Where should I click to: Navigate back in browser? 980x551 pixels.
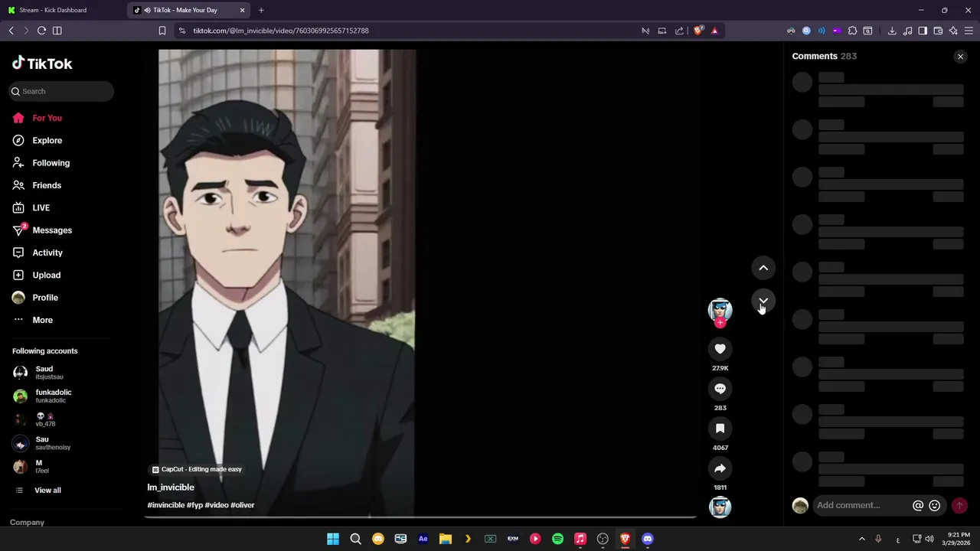pos(11,31)
